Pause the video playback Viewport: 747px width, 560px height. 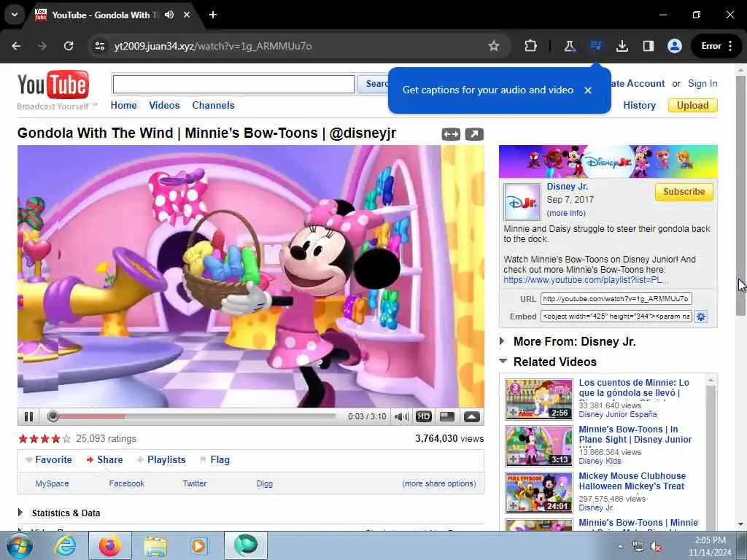(x=28, y=416)
